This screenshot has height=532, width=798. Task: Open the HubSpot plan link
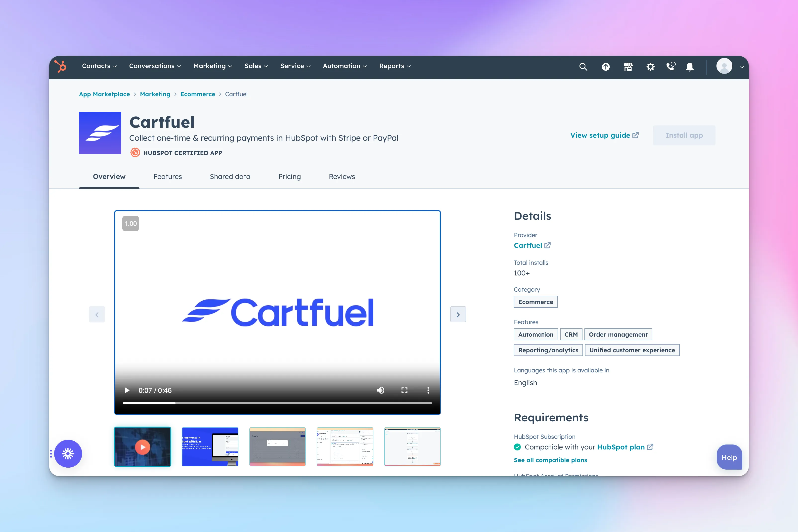coord(621,447)
